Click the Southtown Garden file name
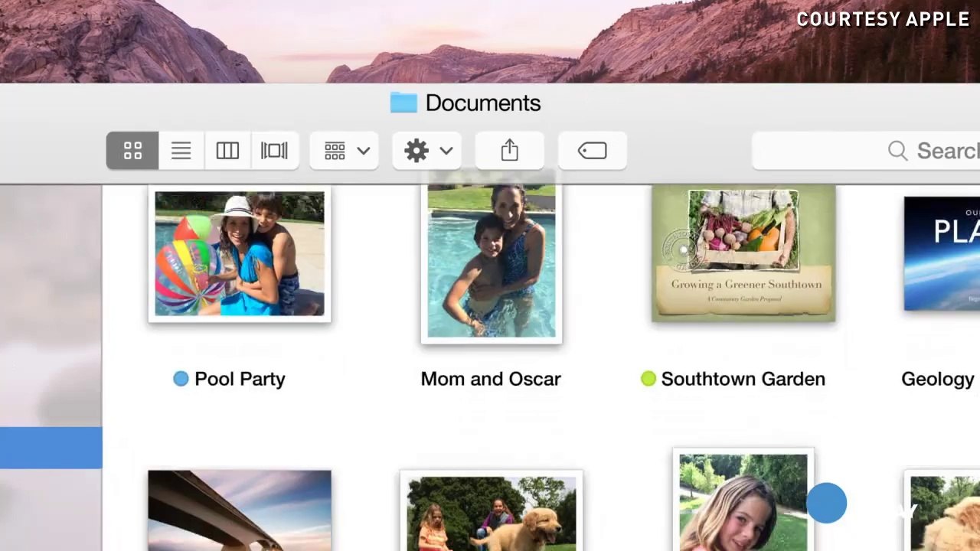980x551 pixels. point(743,379)
